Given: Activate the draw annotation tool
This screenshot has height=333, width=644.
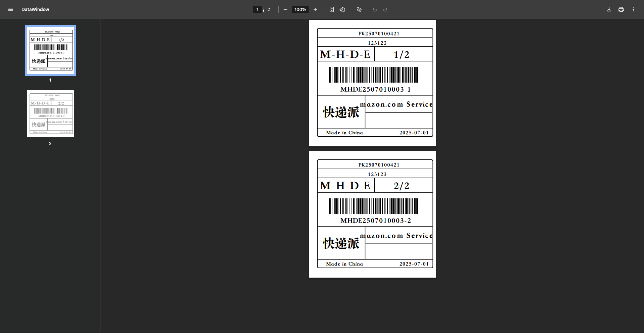Looking at the screenshot, I should click(x=360, y=9).
